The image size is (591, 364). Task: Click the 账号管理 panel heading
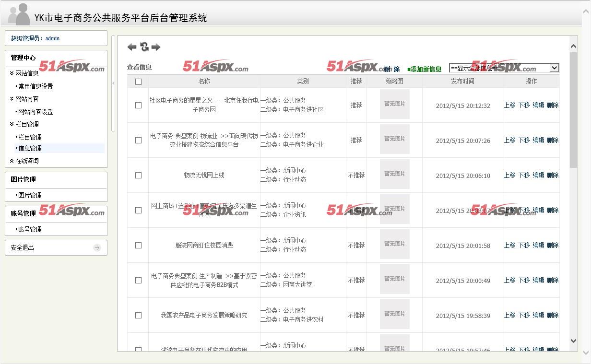pyautogui.click(x=23, y=213)
